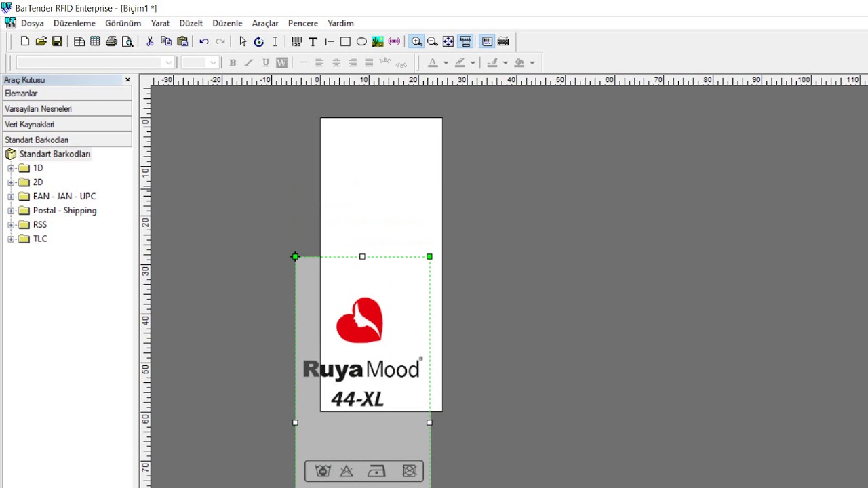Image resolution: width=868 pixels, height=488 pixels.
Task: Copy the selected object
Action: pyautogui.click(x=166, y=41)
